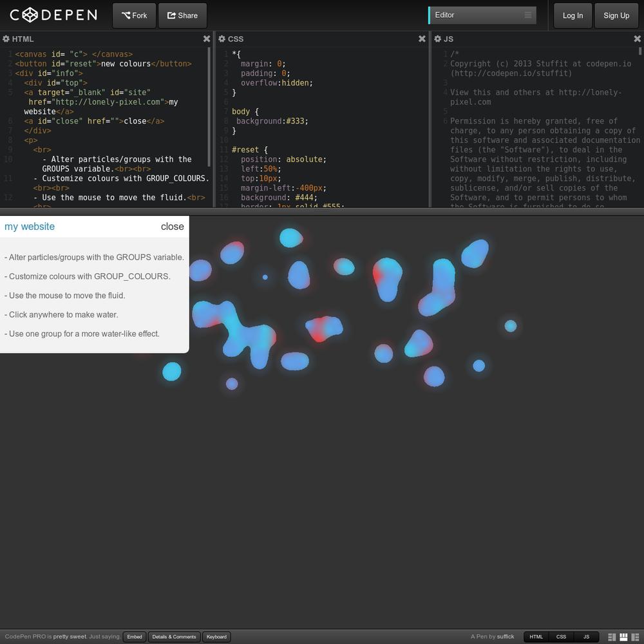This screenshot has height=644, width=644.
Task: Click 'position: absolute;' in CSS editor
Action: (283, 159)
